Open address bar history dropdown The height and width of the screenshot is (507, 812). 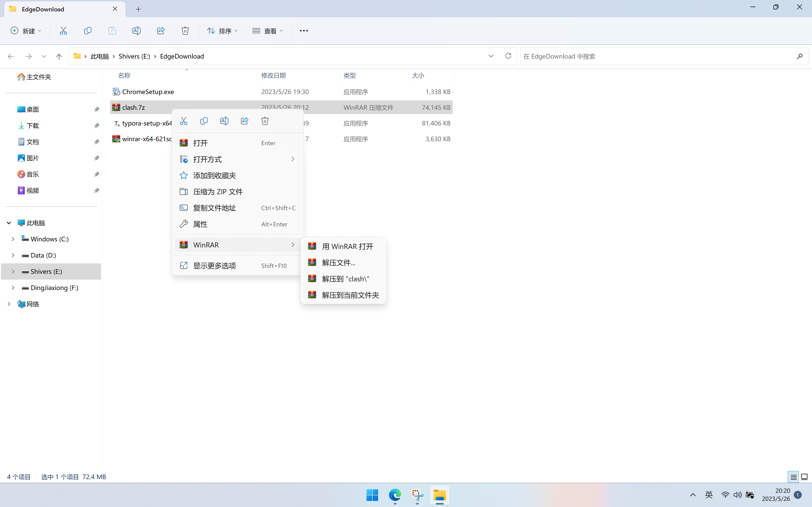491,56
